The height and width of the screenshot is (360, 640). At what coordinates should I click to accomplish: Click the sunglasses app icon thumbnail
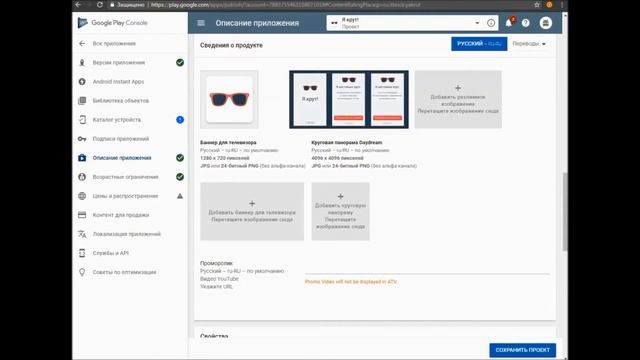click(229, 99)
